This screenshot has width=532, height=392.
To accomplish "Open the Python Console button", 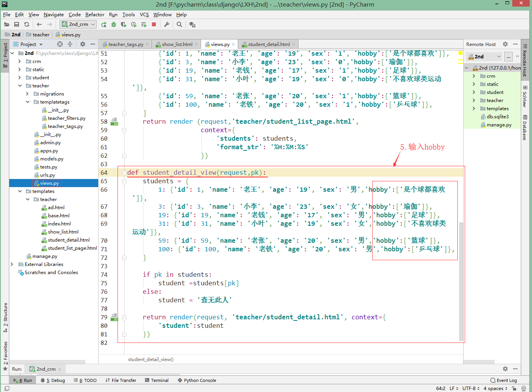I will point(197,380).
